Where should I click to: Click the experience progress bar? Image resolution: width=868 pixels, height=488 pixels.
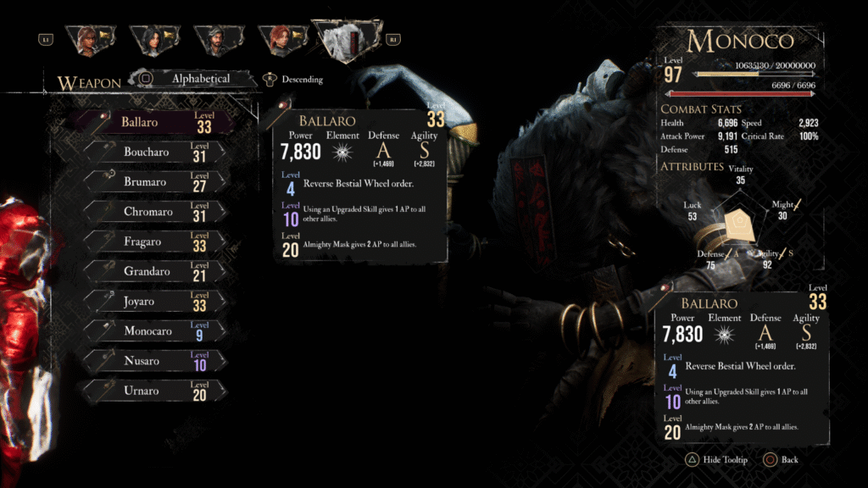point(755,74)
